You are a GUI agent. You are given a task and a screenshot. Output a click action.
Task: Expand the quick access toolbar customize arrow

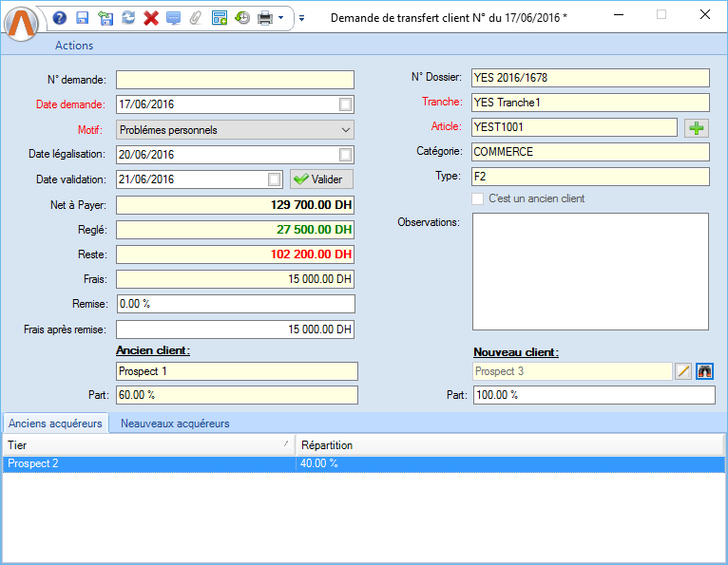point(301,18)
